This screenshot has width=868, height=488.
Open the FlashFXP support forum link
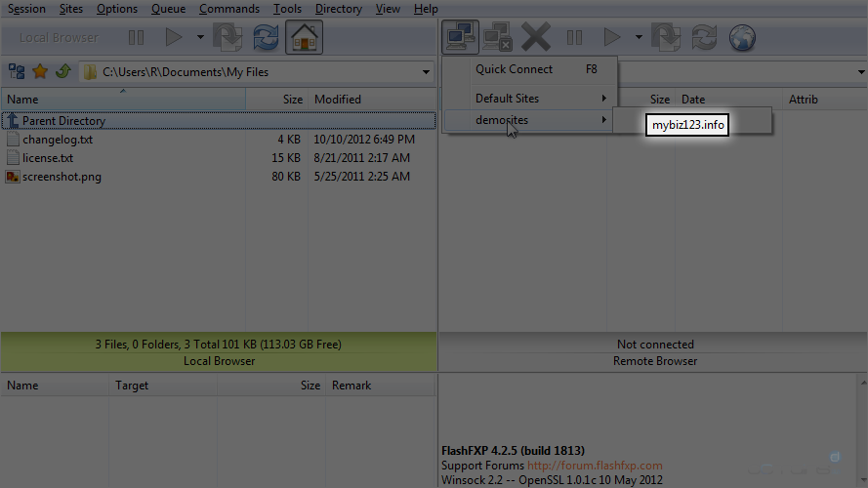[x=595, y=466]
